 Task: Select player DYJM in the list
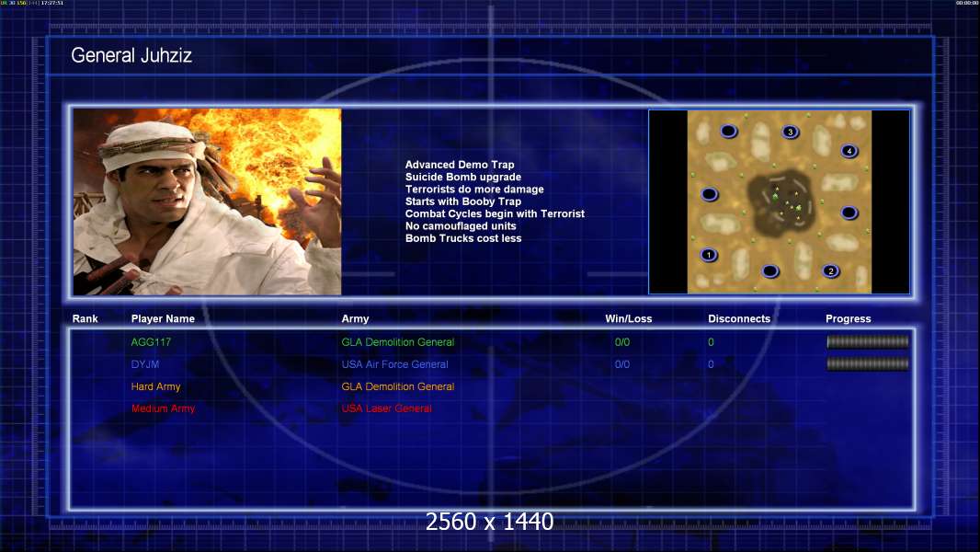pos(145,364)
